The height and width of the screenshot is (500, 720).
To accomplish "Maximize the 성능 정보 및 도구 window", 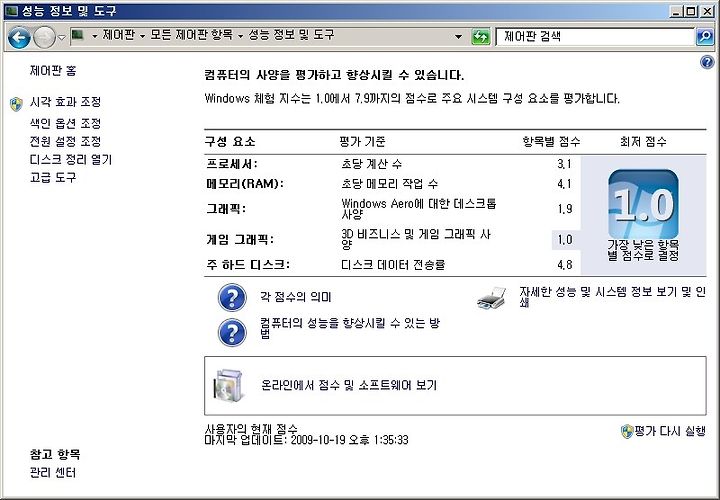I will click(690, 11).
